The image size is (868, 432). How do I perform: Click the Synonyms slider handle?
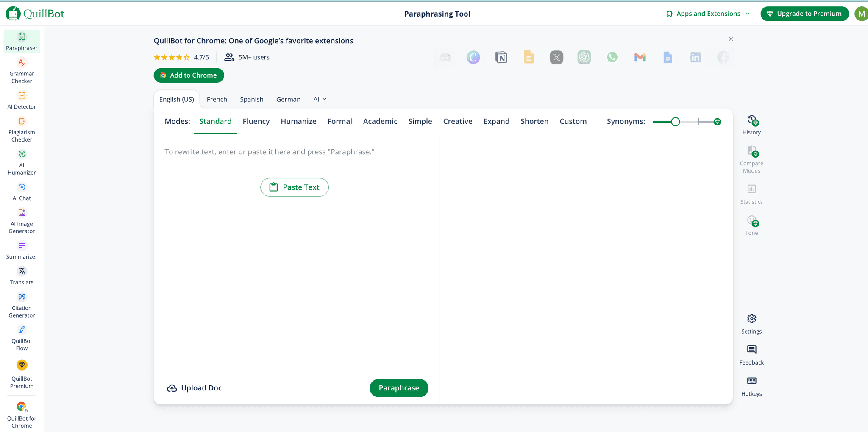coord(676,122)
